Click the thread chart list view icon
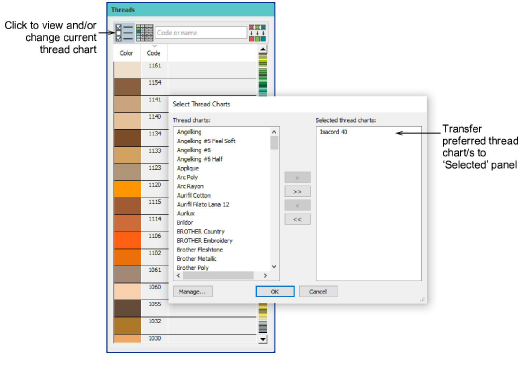This screenshot has height=370, width=524. [x=124, y=32]
